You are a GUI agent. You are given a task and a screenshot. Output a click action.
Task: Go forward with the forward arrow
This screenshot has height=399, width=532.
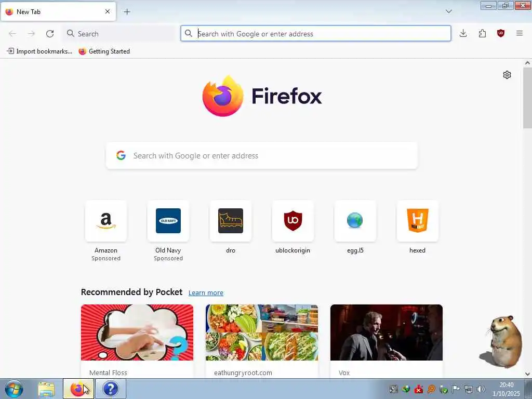pyautogui.click(x=31, y=34)
